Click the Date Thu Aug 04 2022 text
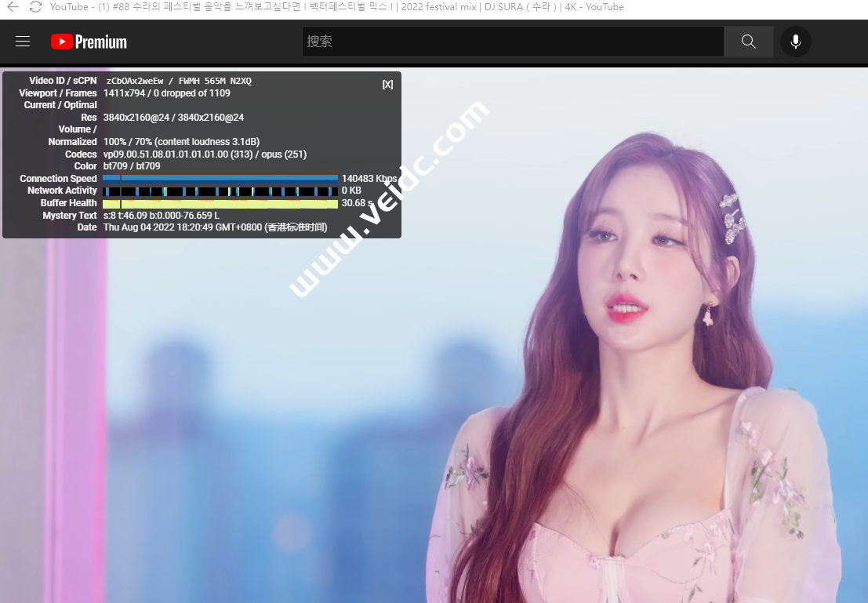Screen dimensions: 868x603 [215, 227]
